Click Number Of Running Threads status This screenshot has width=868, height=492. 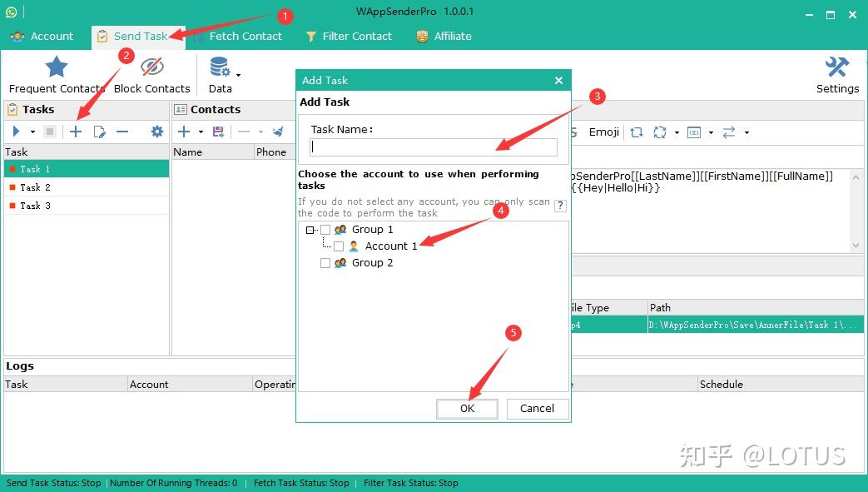pyautogui.click(x=173, y=483)
